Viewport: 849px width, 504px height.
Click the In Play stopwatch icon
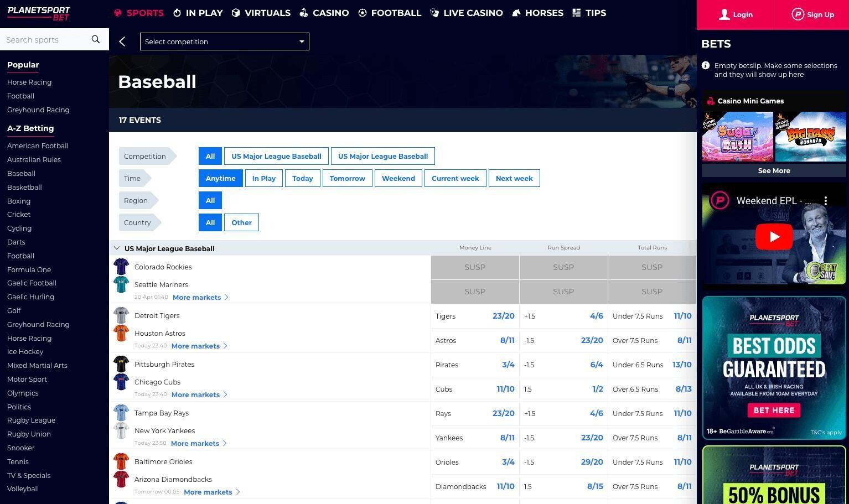click(x=177, y=13)
